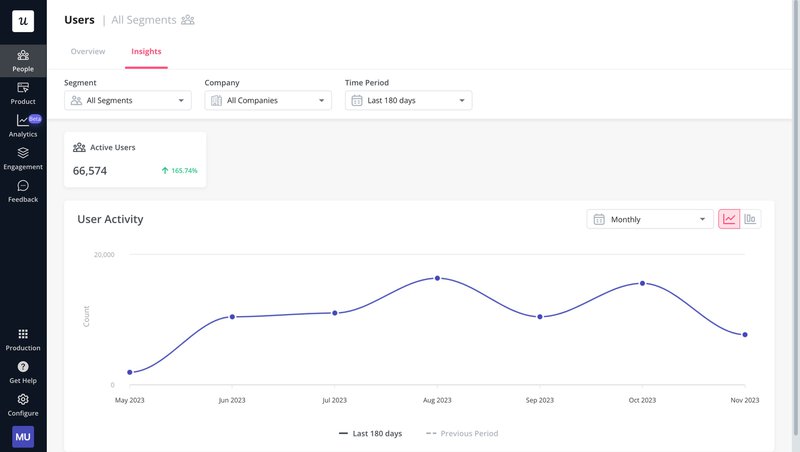Screen dimensions: 800x452
Task: Switch to the Overview tab
Action: tap(88, 51)
